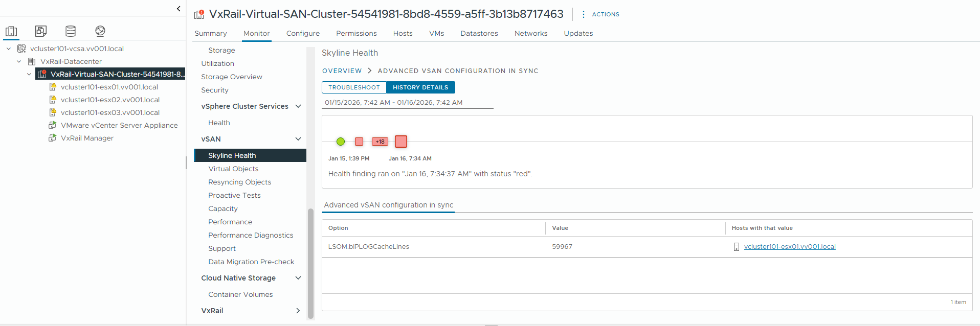
Task: Collapse the vSAN menu section
Action: [298, 139]
